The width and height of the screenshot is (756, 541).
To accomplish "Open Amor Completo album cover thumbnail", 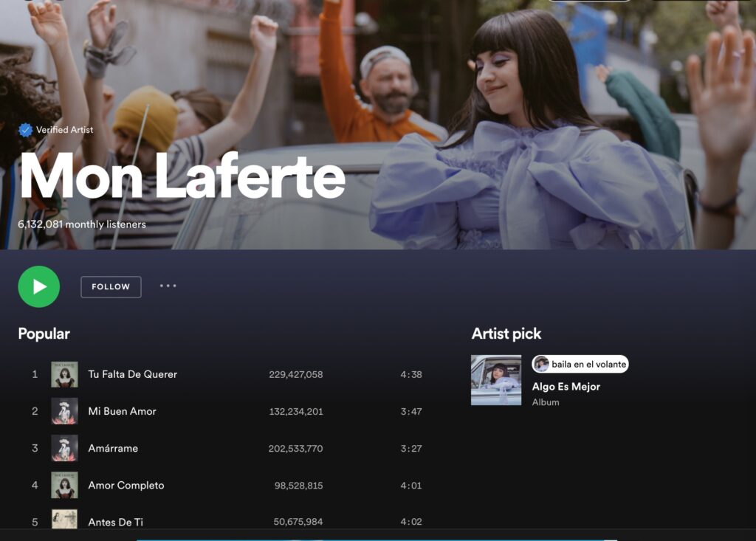I will 65,485.
